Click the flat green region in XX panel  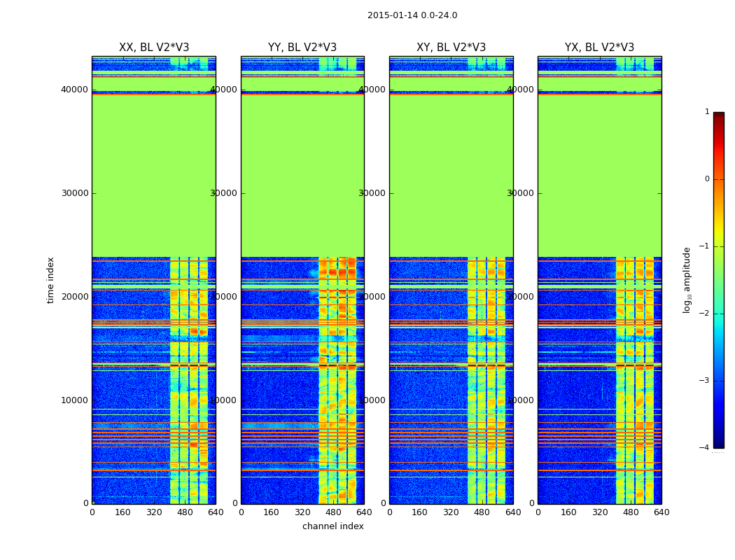154,175
